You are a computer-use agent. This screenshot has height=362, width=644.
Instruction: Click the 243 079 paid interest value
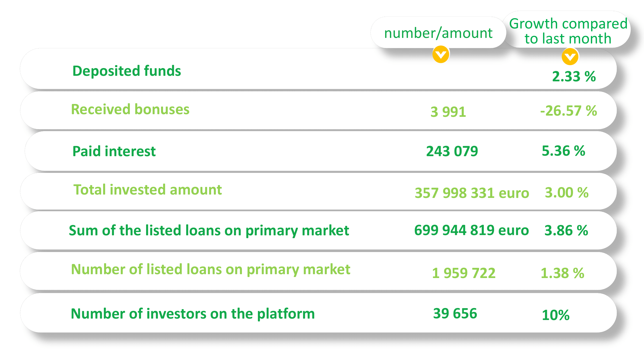(x=452, y=151)
